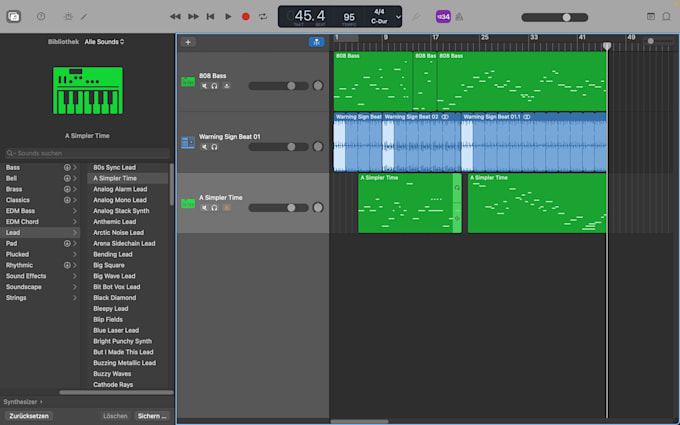
Task: Click the Sounds suchen search field
Action: point(87,153)
